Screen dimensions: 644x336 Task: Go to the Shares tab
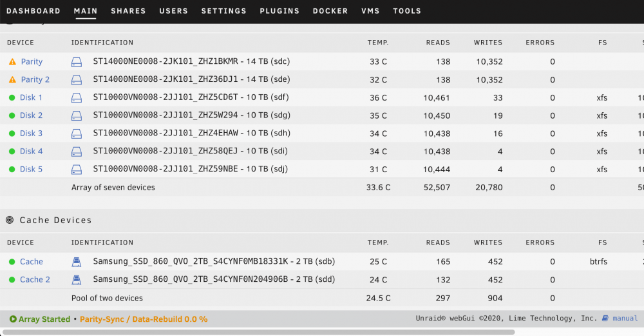(128, 11)
